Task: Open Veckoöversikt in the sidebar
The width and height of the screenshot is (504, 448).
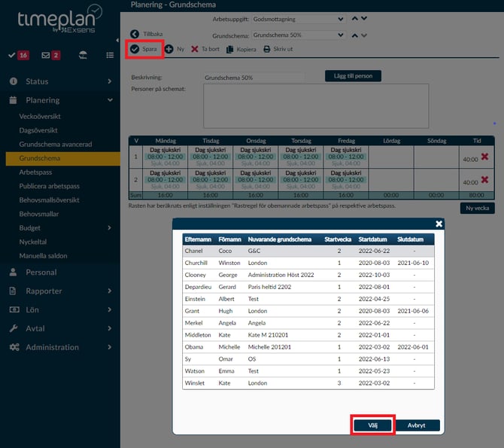Action: 40,117
